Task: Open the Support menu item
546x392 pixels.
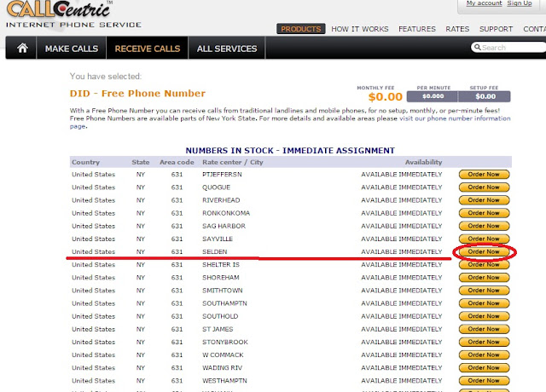Action: 496,29
